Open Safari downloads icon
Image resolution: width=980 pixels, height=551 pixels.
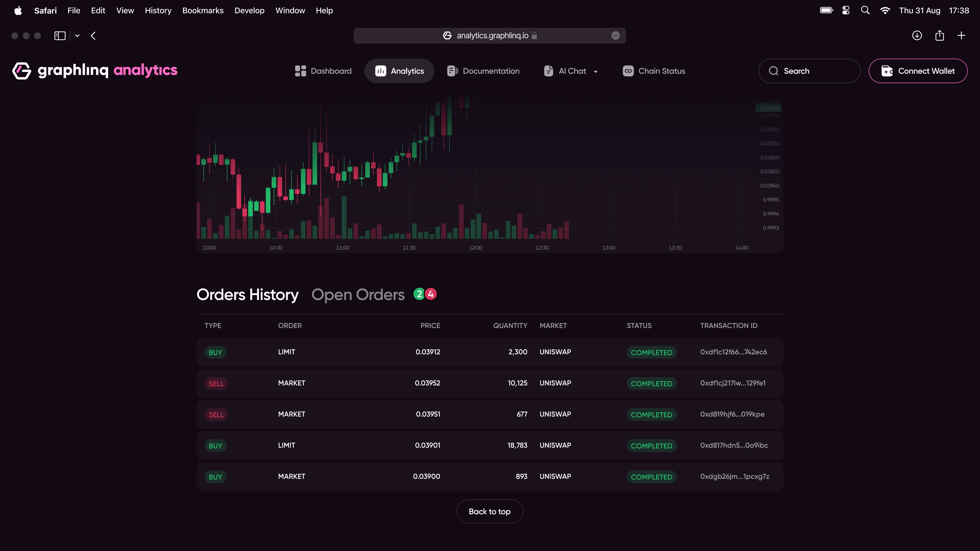[x=917, y=35]
